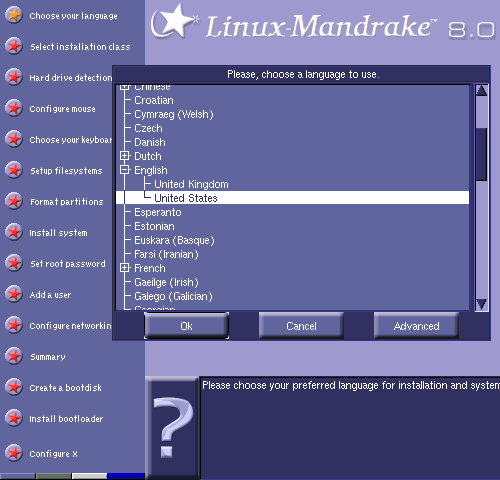Confirm the language with the Ok button
This screenshot has width=500, height=480.
pyautogui.click(x=186, y=326)
